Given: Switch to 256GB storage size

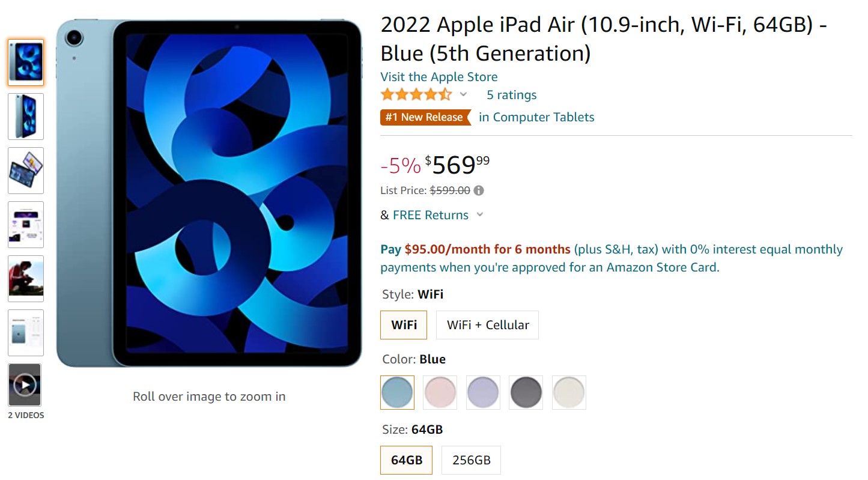Looking at the screenshot, I should pos(471,460).
